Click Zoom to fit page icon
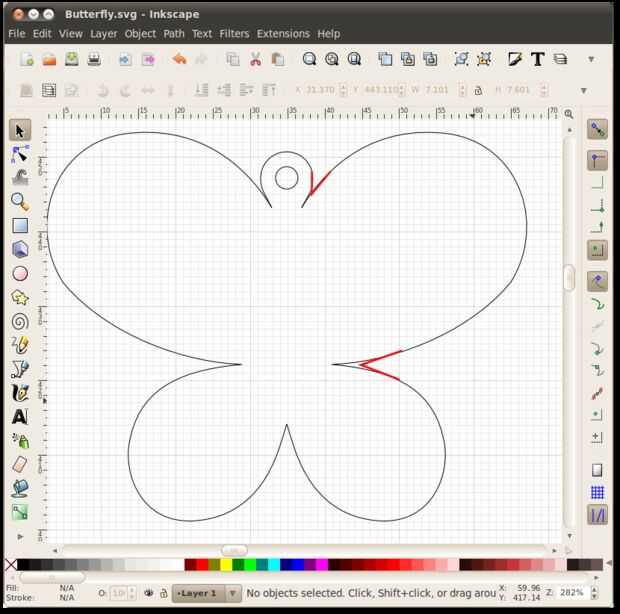 pos(354,59)
